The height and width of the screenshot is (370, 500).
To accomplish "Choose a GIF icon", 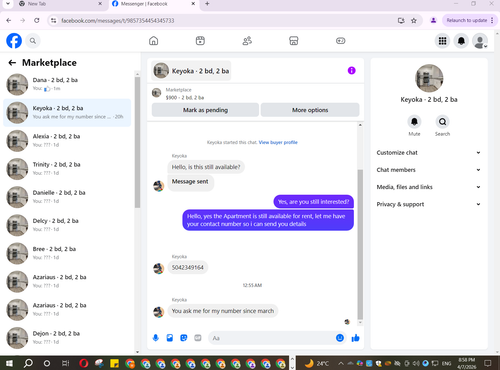I will coord(198,338).
